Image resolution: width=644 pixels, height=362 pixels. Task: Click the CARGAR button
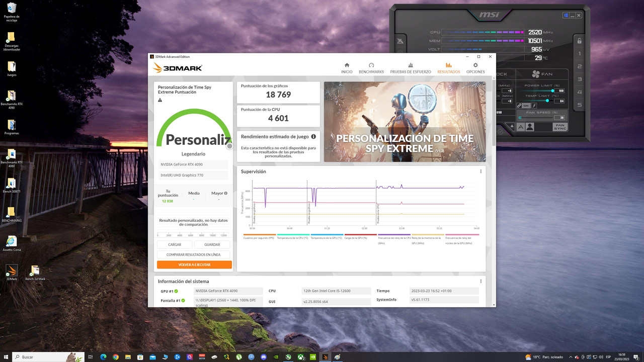[175, 245]
